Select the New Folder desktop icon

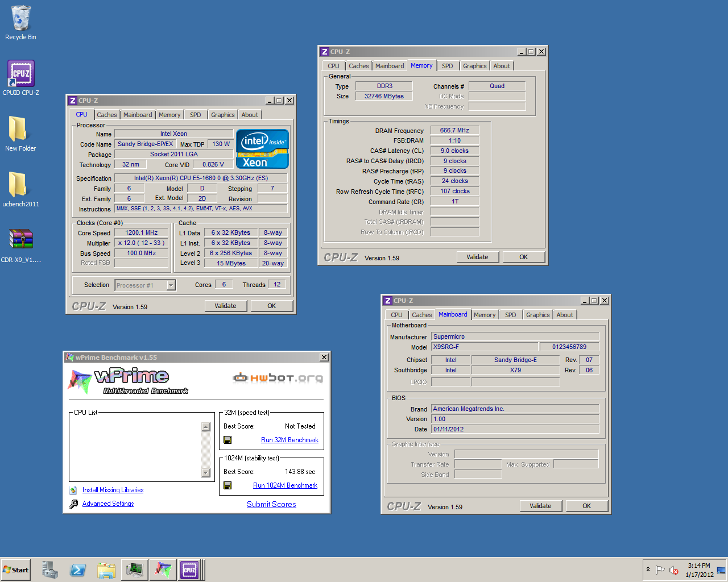[20, 134]
